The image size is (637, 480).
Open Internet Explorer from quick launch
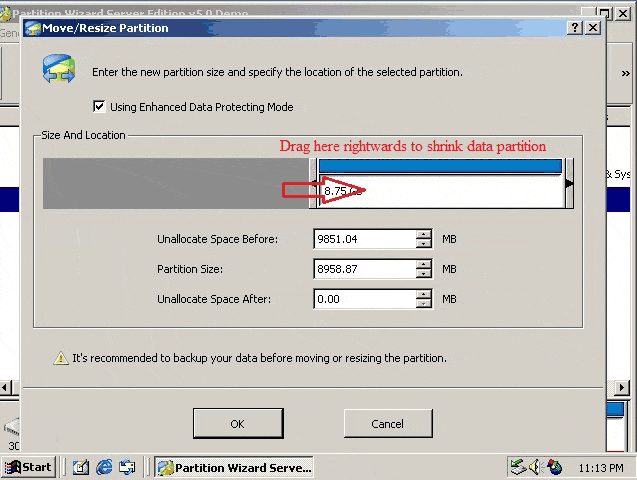(103, 467)
